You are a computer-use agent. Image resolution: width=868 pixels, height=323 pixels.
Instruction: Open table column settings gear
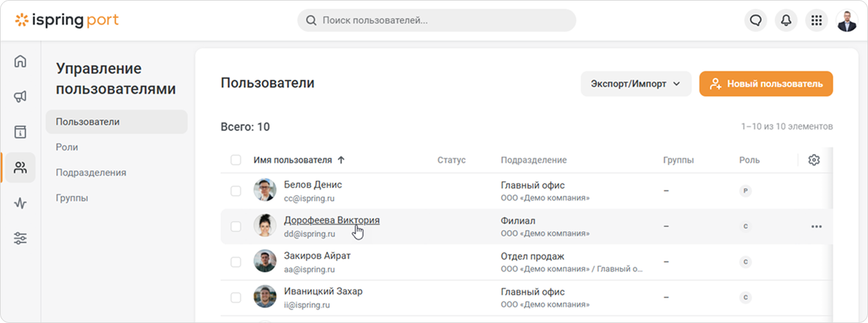coord(814,160)
